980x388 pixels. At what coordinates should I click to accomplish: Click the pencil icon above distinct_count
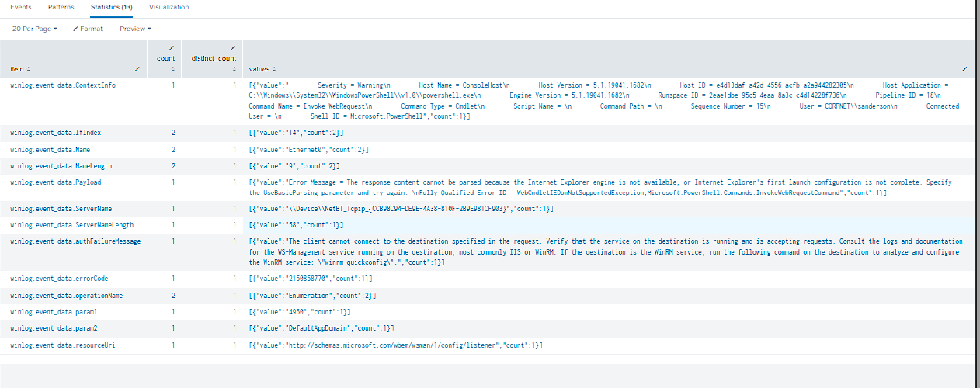click(233, 48)
